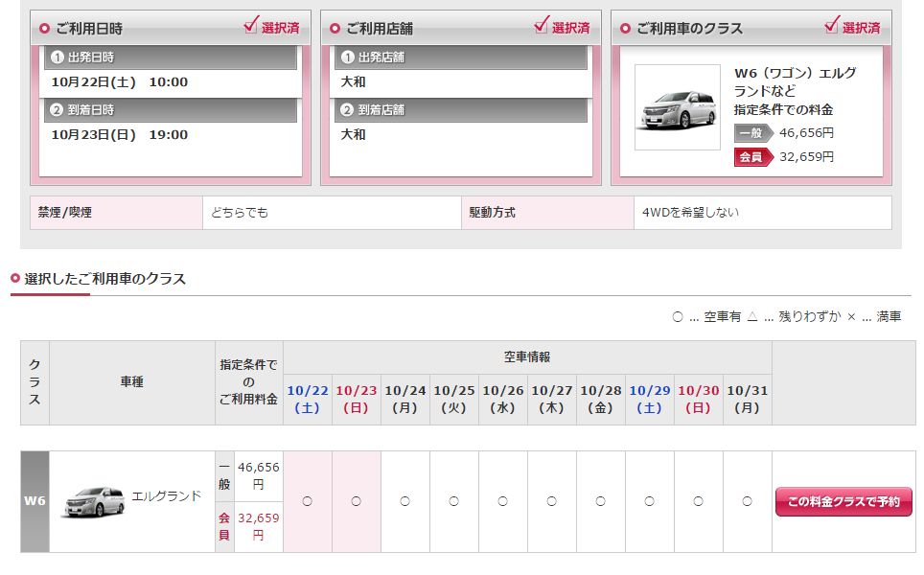The height and width of the screenshot is (575, 924).
Task: Select the availability circle for 10/28 (金)
Action: point(601,501)
